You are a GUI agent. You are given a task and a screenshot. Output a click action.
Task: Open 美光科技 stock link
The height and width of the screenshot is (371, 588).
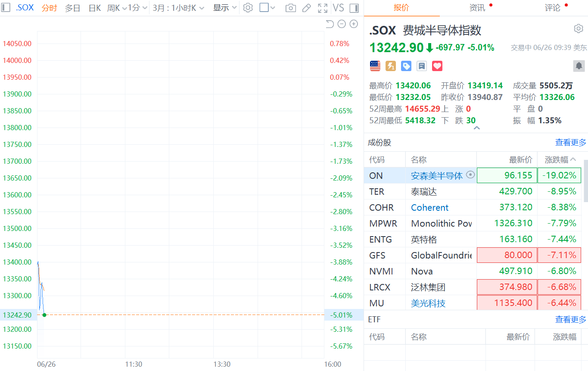428,303
